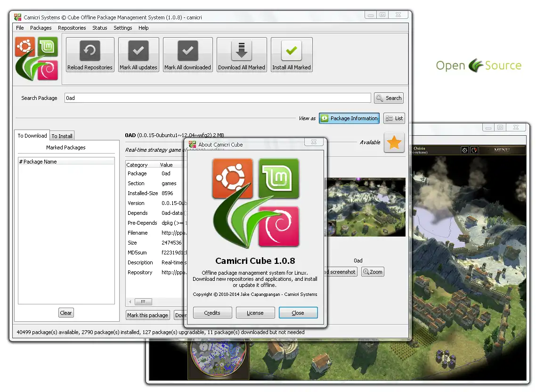Screen dimensions: 536x392
Task: Click the app icon in main title bar
Action: click(18, 17)
